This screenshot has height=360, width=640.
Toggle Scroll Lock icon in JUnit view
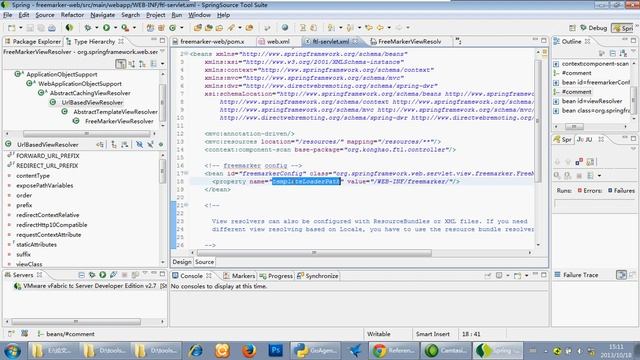pos(590,162)
